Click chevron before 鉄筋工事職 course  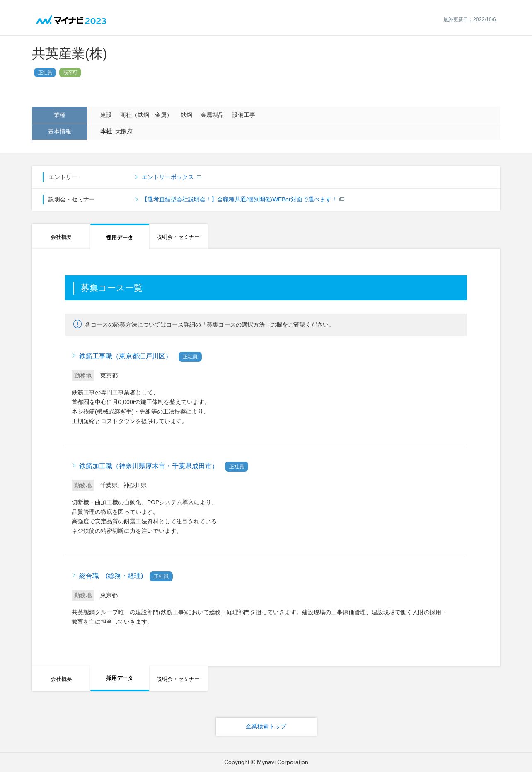pyautogui.click(x=74, y=356)
